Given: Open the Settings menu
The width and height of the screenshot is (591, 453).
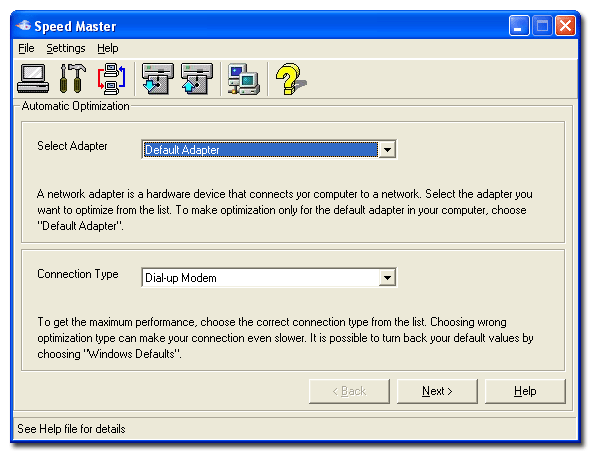Looking at the screenshot, I should 66,48.
